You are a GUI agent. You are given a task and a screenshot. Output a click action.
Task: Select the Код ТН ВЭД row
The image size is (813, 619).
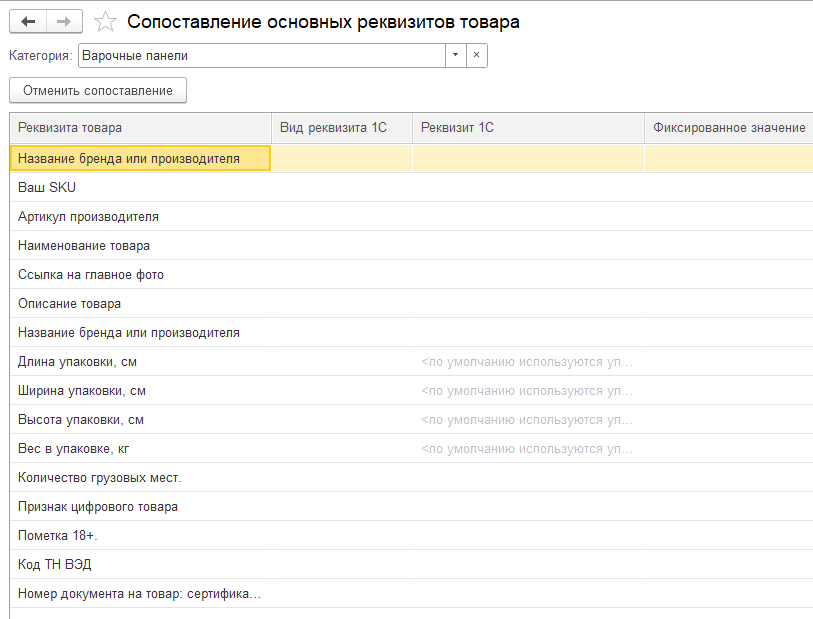pyautogui.click(x=412, y=565)
